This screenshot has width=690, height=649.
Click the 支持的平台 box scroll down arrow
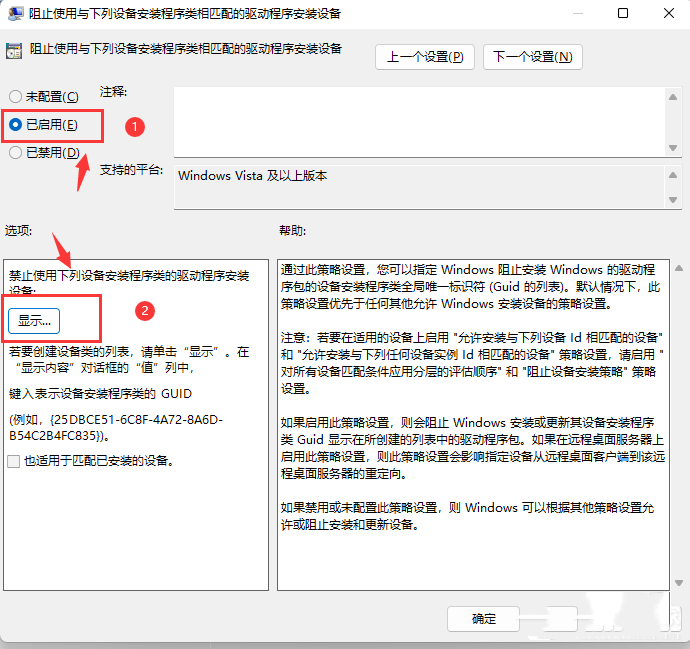[673, 200]
